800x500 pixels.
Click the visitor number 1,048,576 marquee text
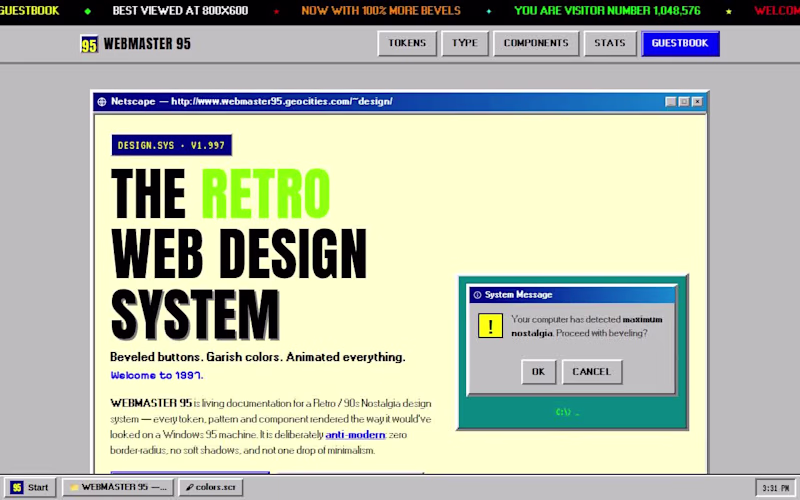[x=607, y=11]
